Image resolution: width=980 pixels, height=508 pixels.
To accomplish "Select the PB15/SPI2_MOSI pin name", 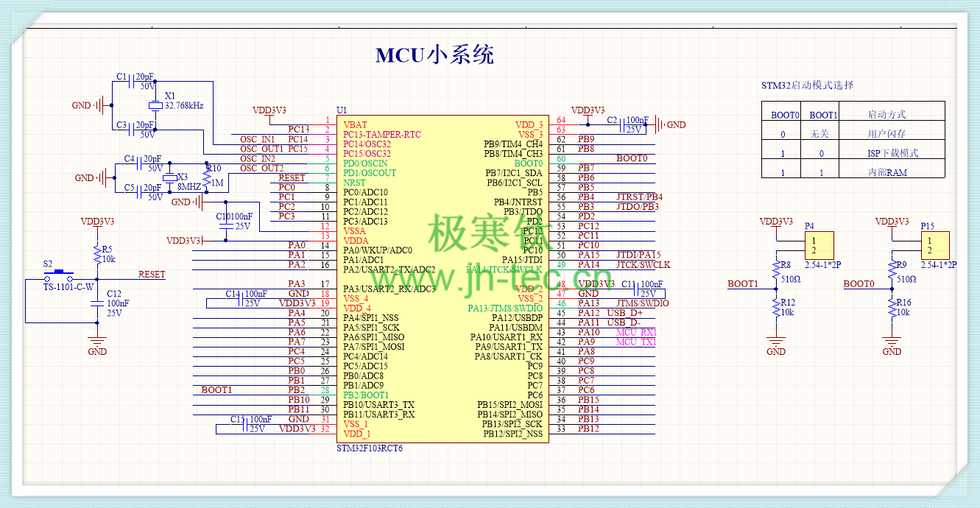I will [510, 404].
